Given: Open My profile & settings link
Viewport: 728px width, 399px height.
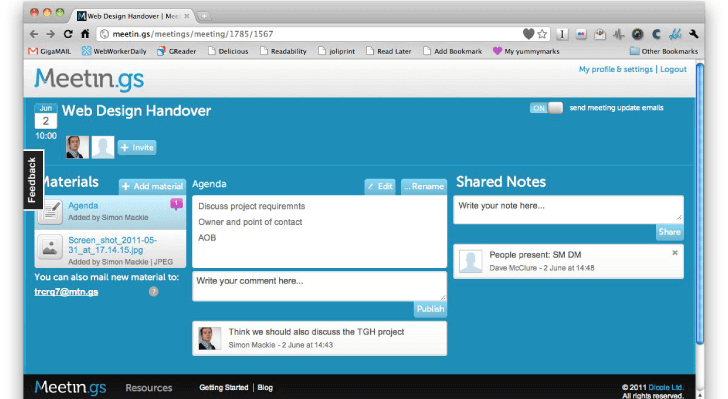Looking at the screenshot, I should pyautogui.click(x=616, y=69).
